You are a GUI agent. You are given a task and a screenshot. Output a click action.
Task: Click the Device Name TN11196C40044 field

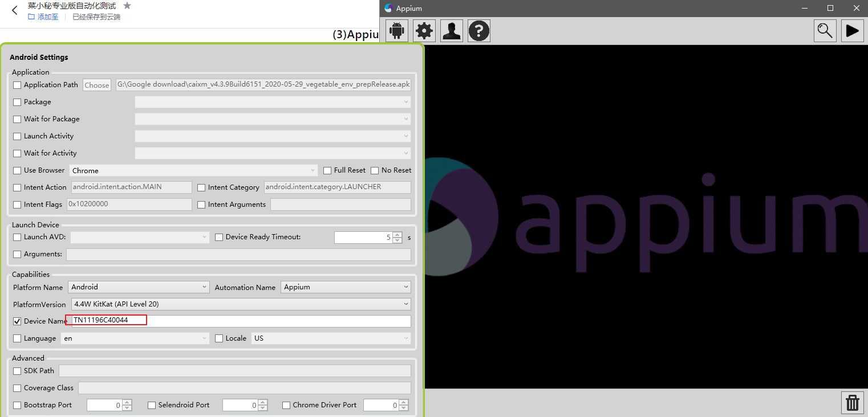(x=241, y=321)
